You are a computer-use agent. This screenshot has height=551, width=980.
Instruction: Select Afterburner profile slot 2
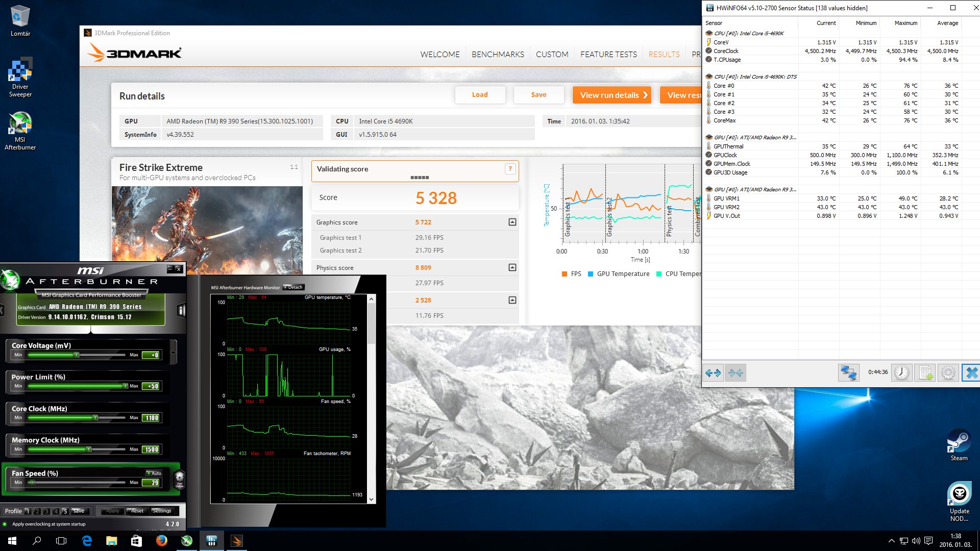(37, 511)
